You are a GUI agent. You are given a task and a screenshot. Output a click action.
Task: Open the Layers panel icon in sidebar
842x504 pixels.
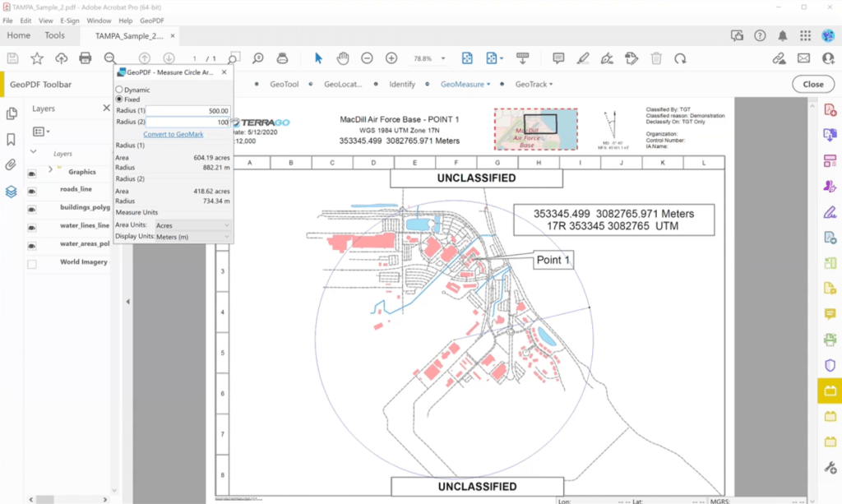tap(12, 192)
